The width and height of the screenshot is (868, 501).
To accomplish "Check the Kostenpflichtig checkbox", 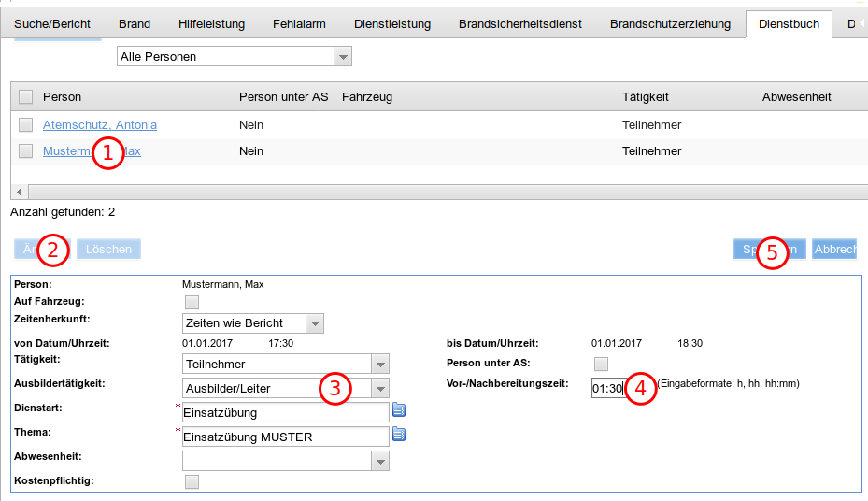I will [x=192, y=481].
